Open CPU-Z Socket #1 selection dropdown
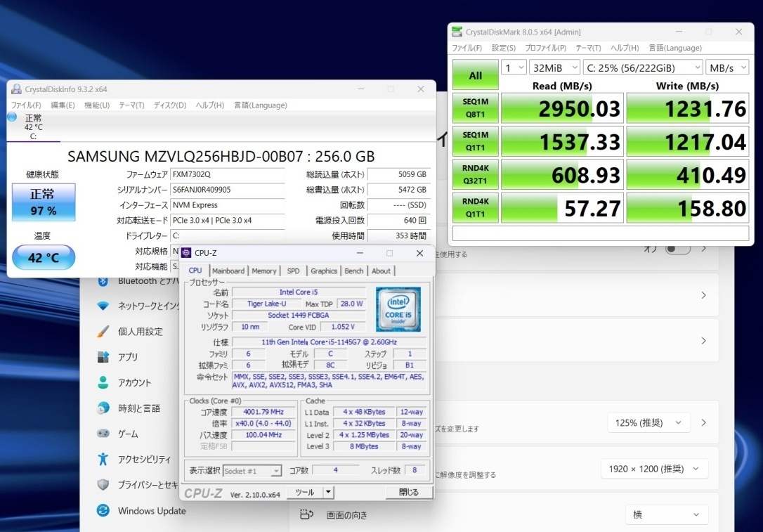The width and height of the screenshot is (763, 532). (252, 471)
